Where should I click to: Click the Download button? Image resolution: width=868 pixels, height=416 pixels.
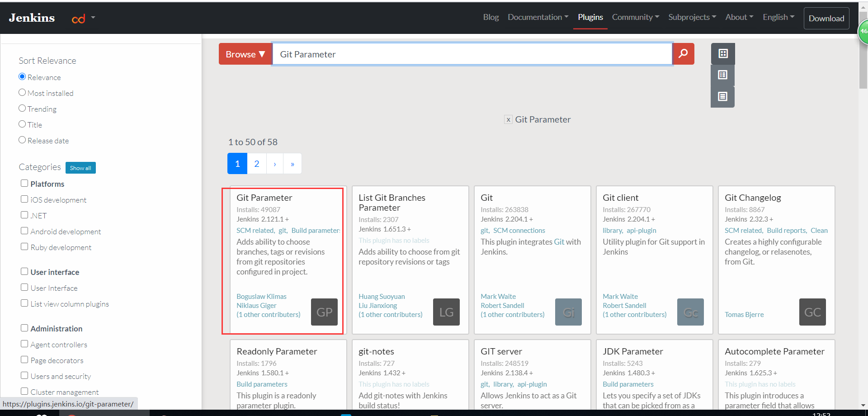[826, 19]
